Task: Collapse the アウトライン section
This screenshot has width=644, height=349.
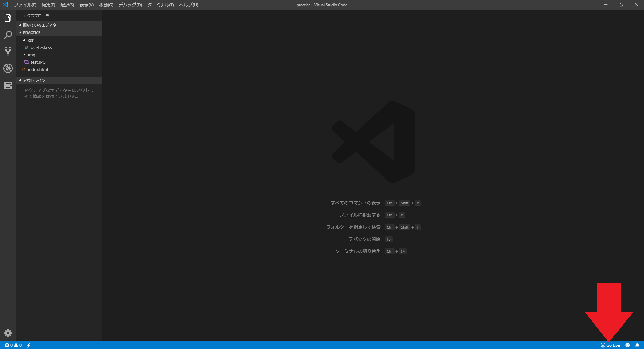Action: pos(19,80)
